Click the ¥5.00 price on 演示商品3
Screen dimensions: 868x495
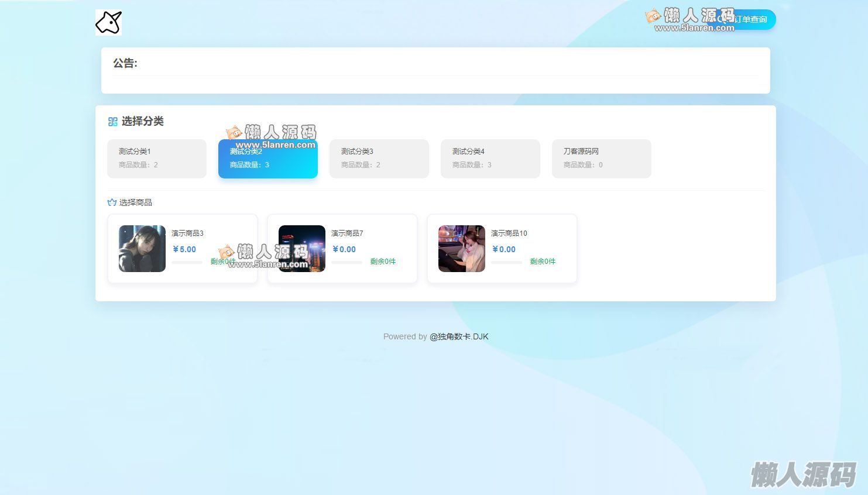(184, 249)
